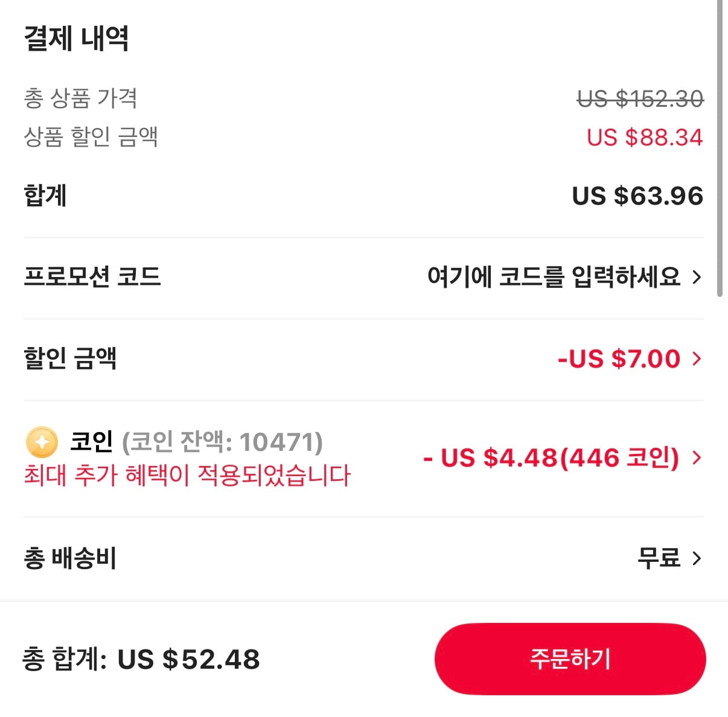728x717 pixels.
Task: Click the -US $7.00 discount value
Action: (x=619, y=358)
